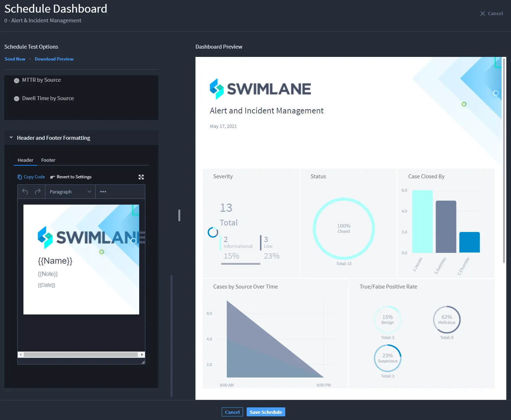The height and width of the screenshot is (420, 511).
Task: Click the '100% Closed' status ring
Action: point(344,228)
